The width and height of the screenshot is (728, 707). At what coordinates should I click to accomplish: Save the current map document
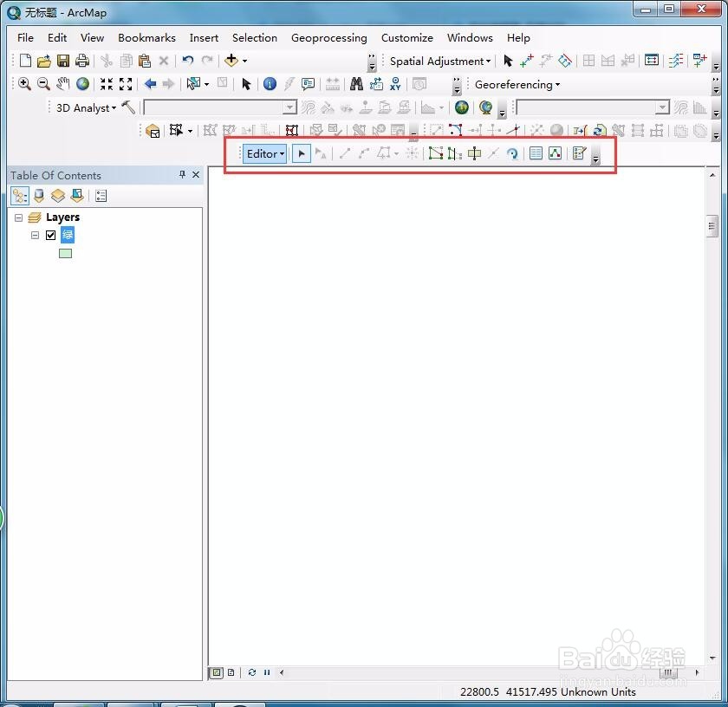(x=63, y=61)
